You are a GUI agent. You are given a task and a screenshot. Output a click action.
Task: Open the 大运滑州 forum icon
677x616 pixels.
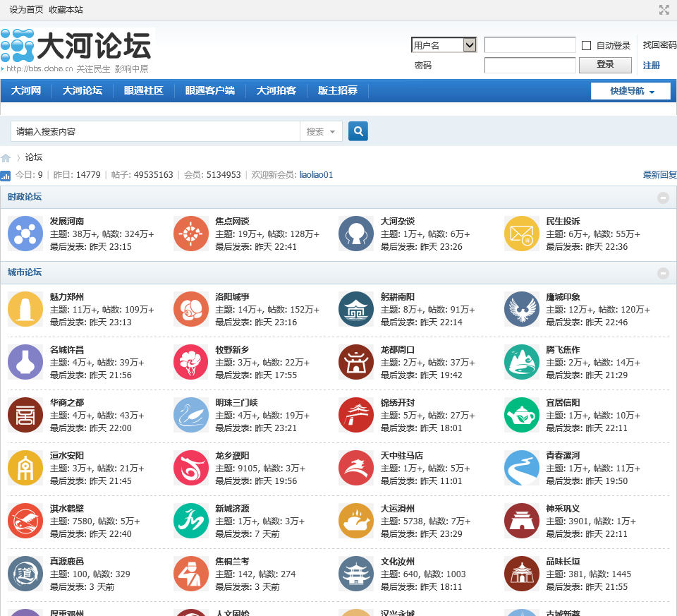click(x=356, y=521)
